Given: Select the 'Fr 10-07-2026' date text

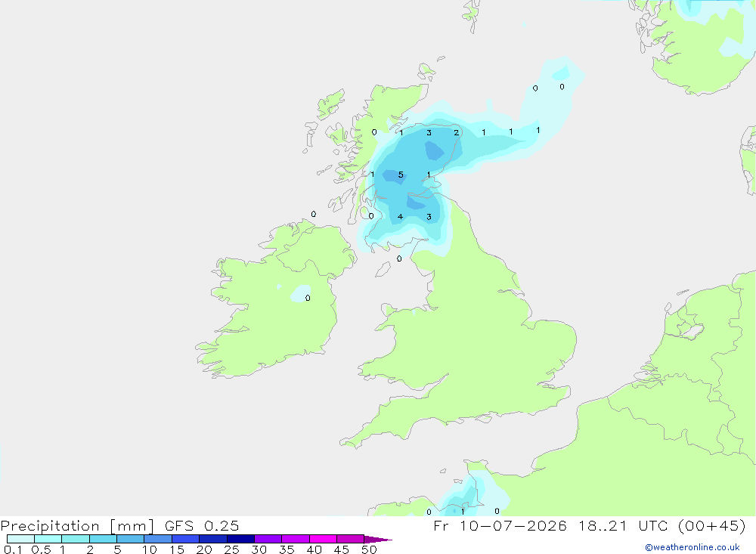Looking at the screenshot, I should [x=500, y=525].
